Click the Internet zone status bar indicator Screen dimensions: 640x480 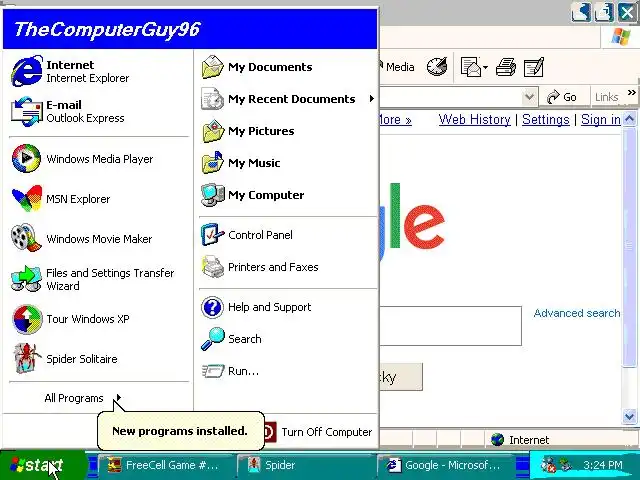pyautogui.click(x=520, y=440)
